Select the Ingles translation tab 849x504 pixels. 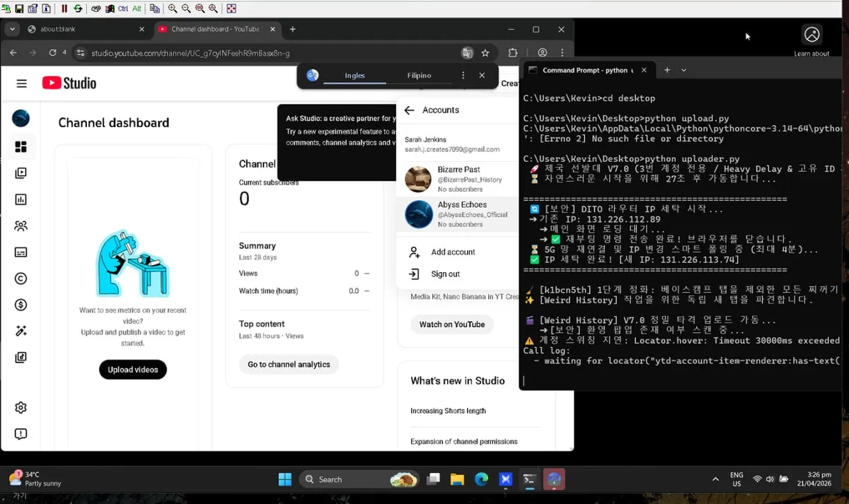pyautogui.click(x=355, y=75)
